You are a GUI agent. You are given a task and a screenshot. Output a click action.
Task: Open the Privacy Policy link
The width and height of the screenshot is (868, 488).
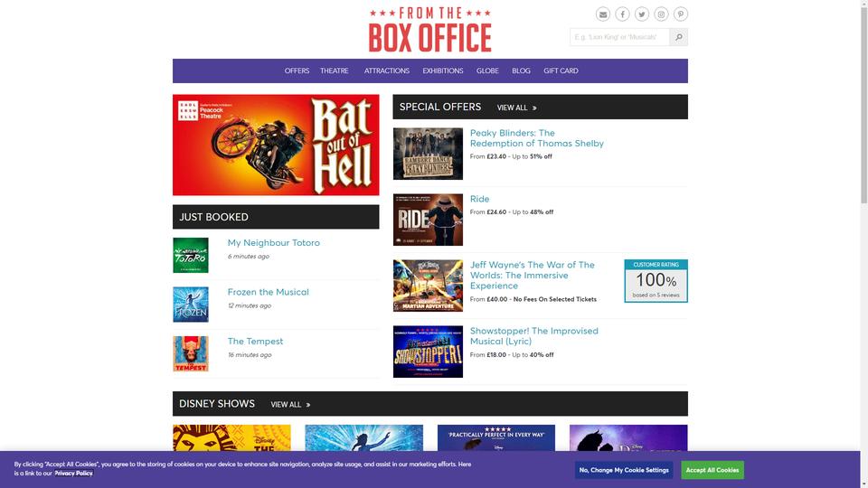tap(73, 474)
